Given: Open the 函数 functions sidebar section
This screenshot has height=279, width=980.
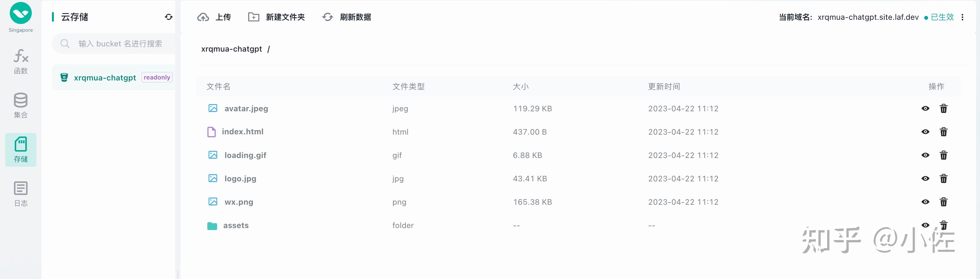Looking at the screenshot, I should coord(20,61).
